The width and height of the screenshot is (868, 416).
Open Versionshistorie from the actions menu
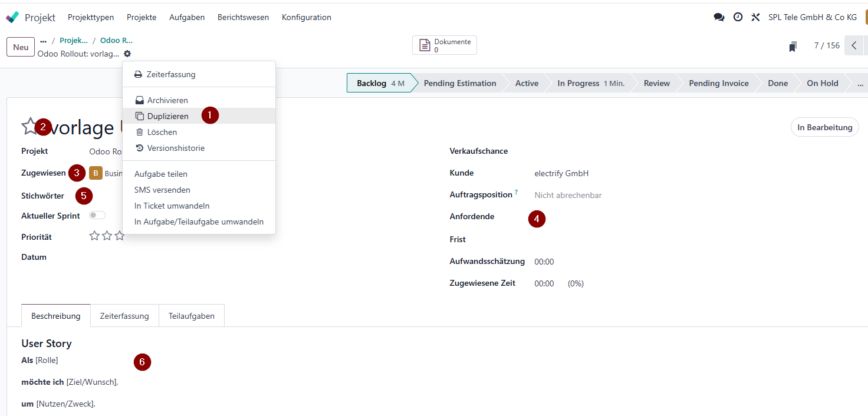tap(199, 148)
